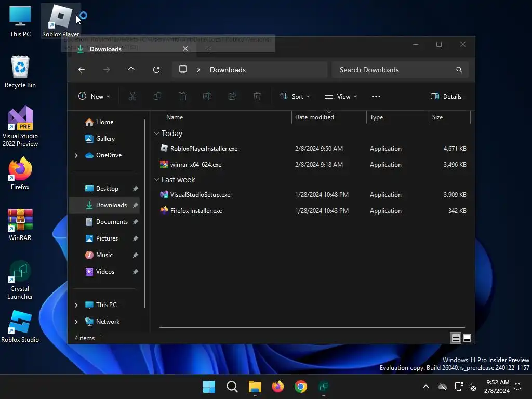Screen dimensions: 532x399
Task: Select the Firefox desktop shortcut
Action: 20,174
